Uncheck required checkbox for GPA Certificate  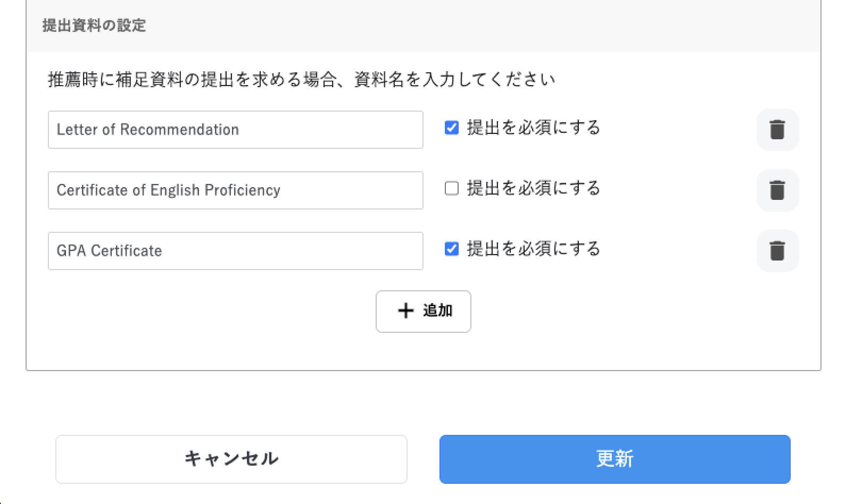[x=452, y=249]
